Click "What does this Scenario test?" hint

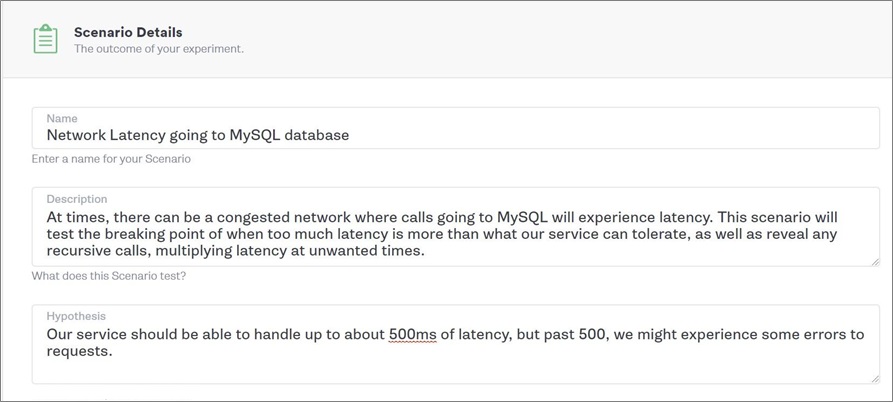click(x=108, y=276)
